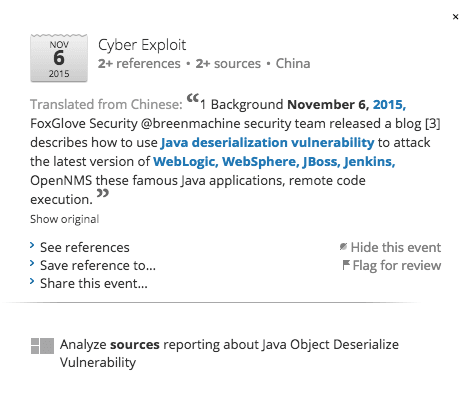Screen dimensions: 473x400
Task: Click the hide event eye icon
Action: click(x=343, y=247)
